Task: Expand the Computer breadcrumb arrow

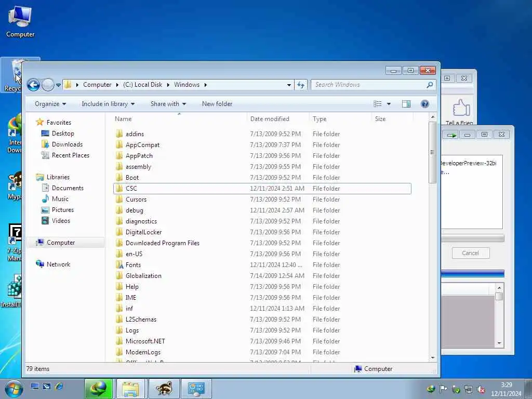Action: 117,85
